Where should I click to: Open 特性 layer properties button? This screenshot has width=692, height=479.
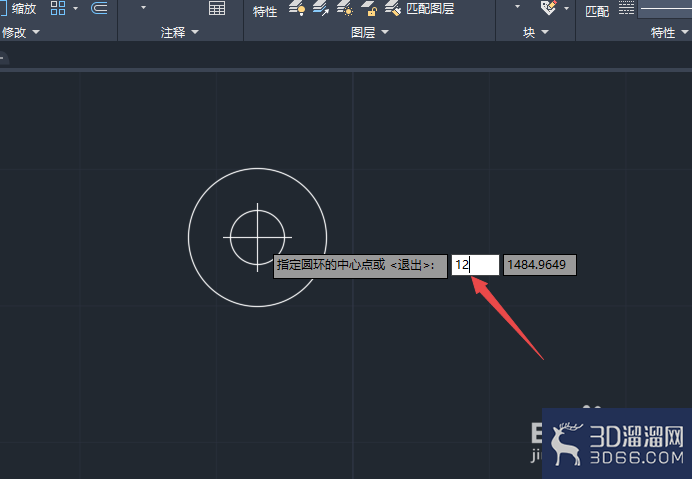(x=265, y=11)
